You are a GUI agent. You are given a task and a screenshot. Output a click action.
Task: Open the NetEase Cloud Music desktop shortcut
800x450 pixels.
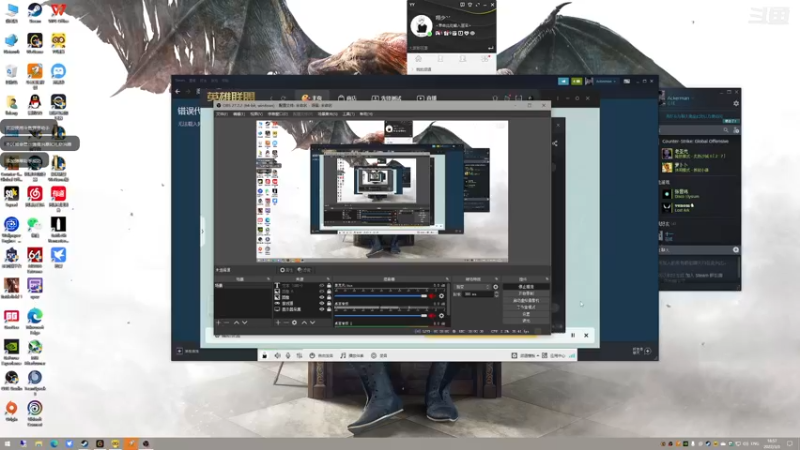tap(35, 194)
